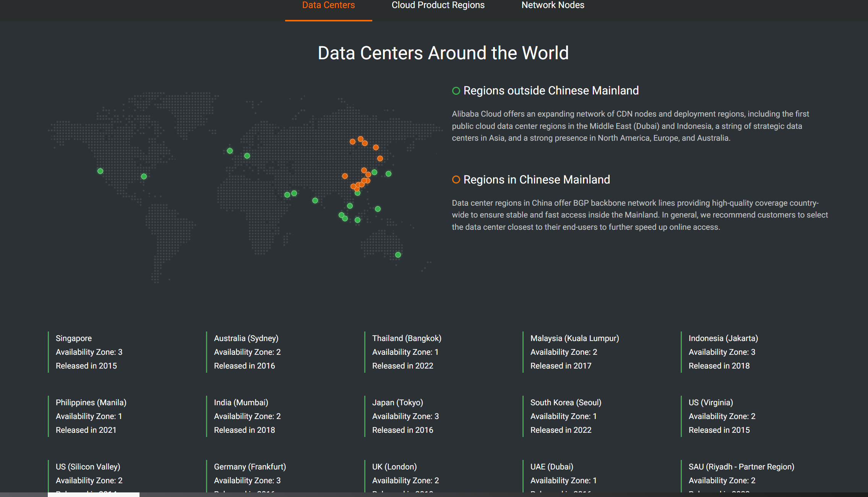Click the Philippines Manila green map marker
The width and height of the screenshot is (868, 497).
click(378, 209)
